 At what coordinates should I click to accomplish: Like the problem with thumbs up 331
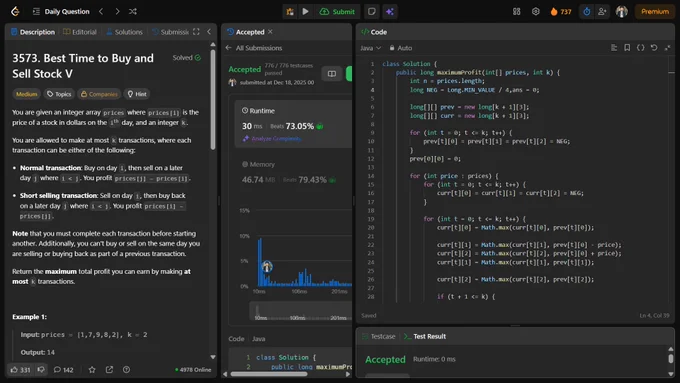point(20,370)
